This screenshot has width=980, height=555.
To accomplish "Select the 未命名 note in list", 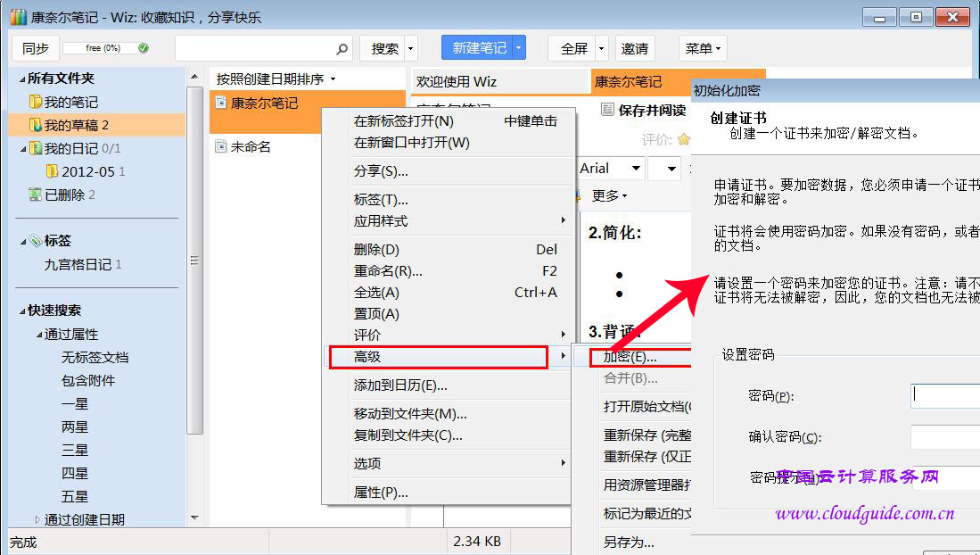I will (x=250, y=146).
